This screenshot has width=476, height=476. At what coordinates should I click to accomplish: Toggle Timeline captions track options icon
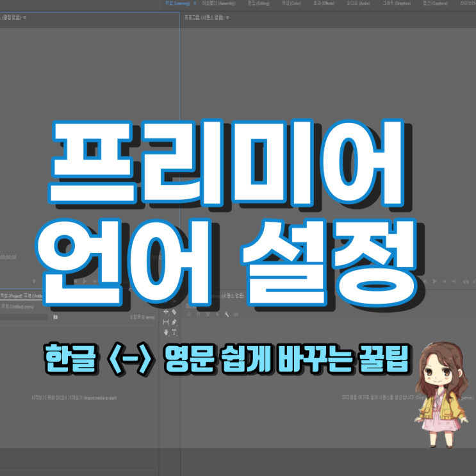coord(236,315)
